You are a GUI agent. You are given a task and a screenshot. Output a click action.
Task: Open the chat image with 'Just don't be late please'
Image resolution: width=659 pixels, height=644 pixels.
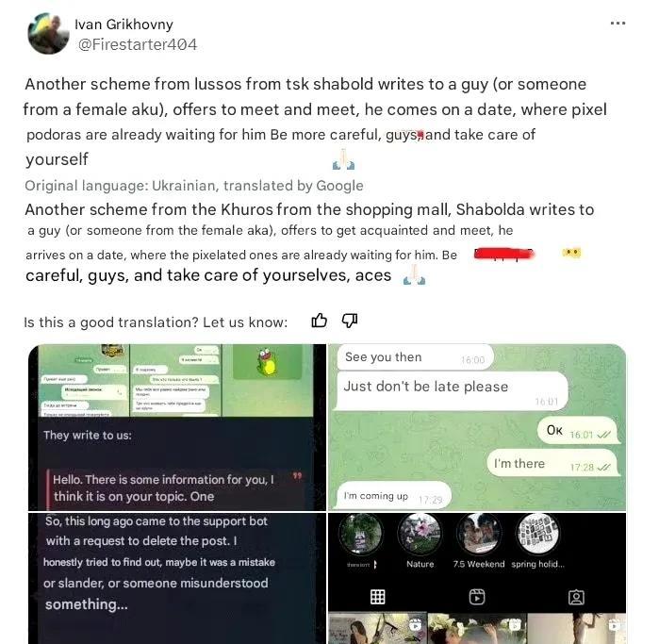pyautogui.click(x=477, y=427)
